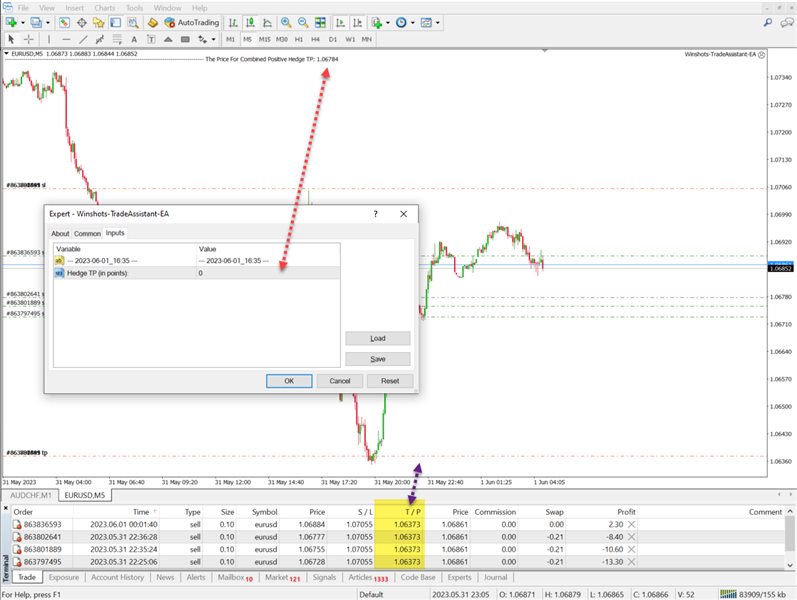Screen dimensions: 797x600
Task: Switch timeframe to M5
Action: coord(248,39)
